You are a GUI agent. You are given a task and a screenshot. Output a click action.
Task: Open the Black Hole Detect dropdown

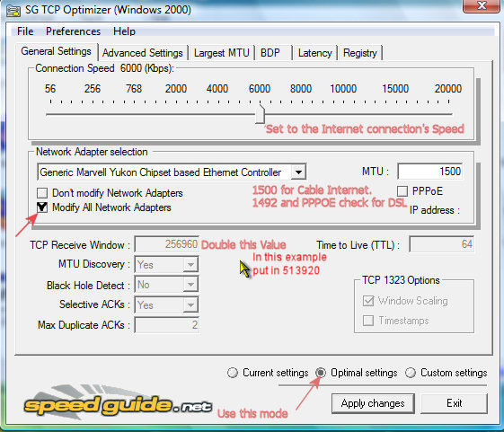(190, 285)
